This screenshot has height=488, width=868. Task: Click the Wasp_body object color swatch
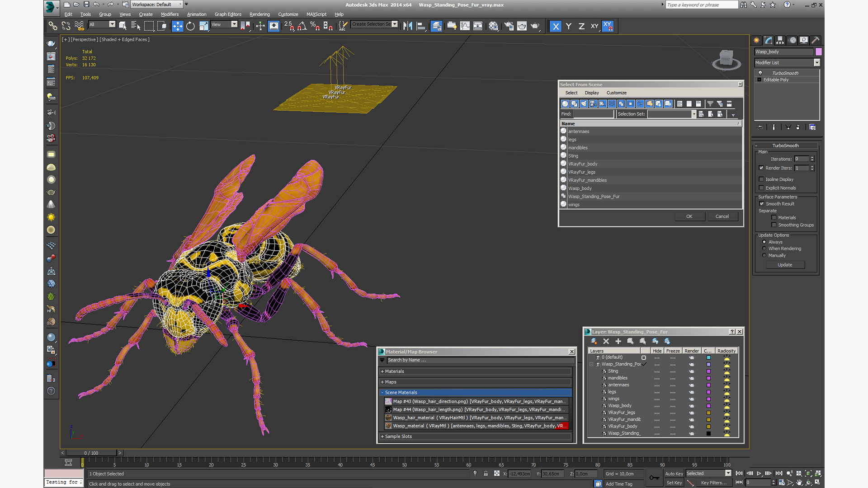(x=818, y=52)
